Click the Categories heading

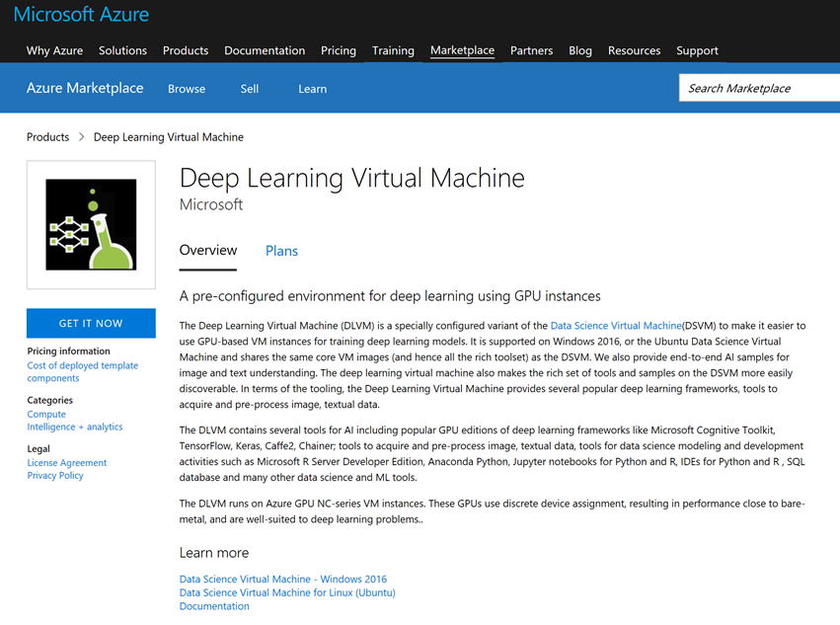pos(49,401)
